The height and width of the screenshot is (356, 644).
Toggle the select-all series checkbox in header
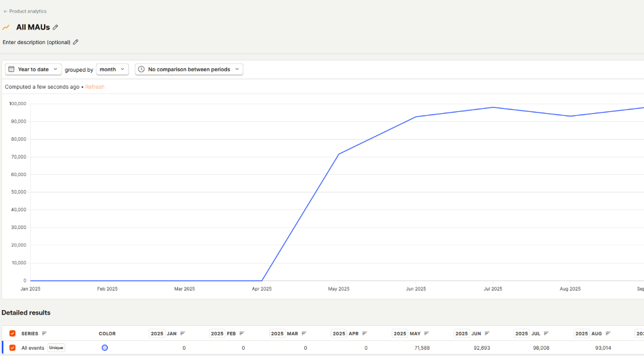(13, 333)
